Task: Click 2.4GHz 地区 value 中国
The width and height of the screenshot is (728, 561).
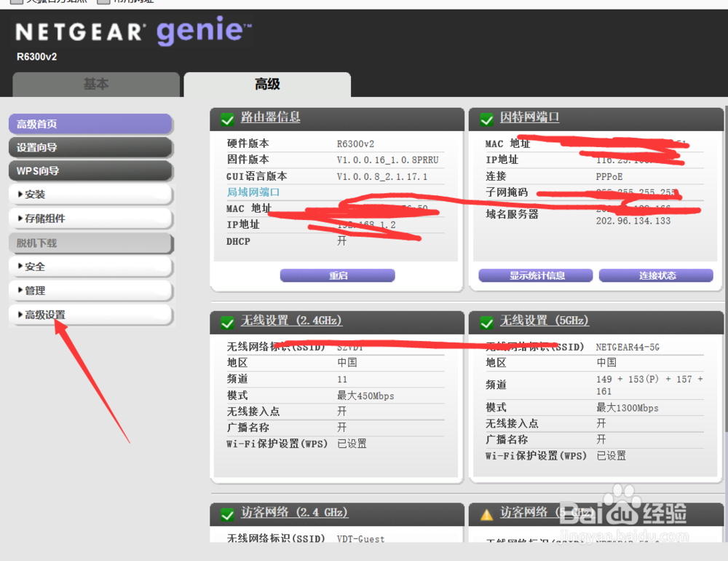Action: coord(347,363)
